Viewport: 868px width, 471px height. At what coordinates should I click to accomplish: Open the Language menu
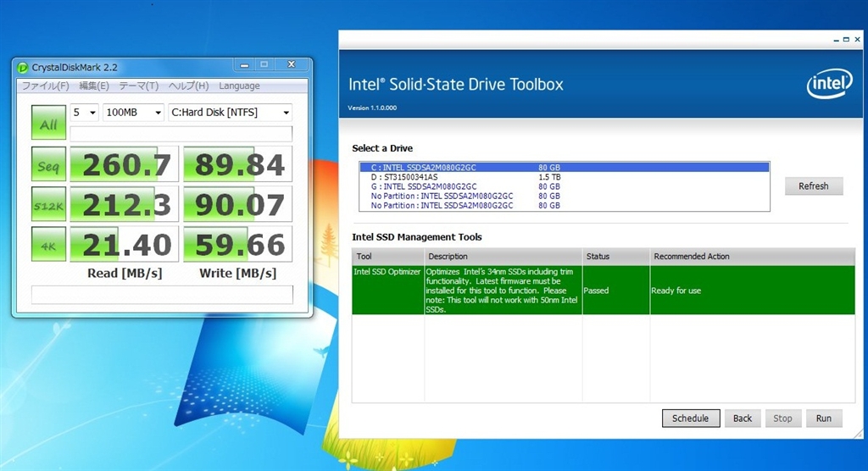point(239,86)
